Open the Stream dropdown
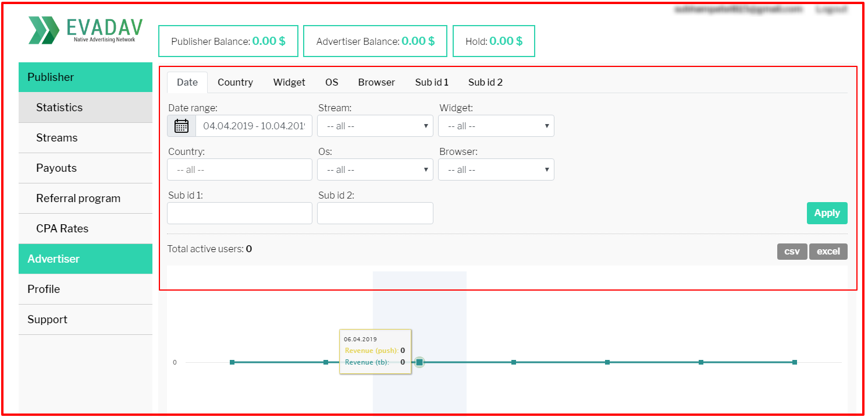The width and height of the screenshot is (868, 417). click(375, 126)
